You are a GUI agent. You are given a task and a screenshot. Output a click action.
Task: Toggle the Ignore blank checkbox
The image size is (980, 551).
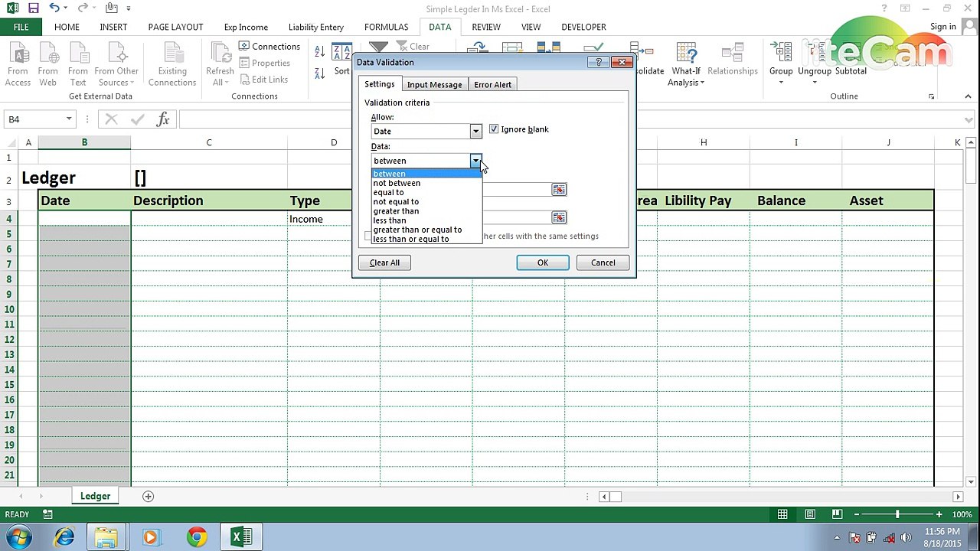coord(494,129)
